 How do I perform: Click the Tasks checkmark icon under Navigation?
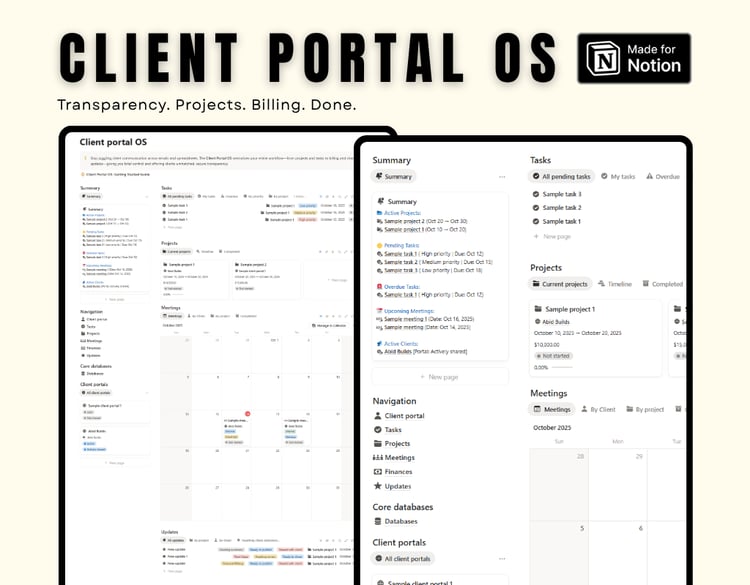377,430
